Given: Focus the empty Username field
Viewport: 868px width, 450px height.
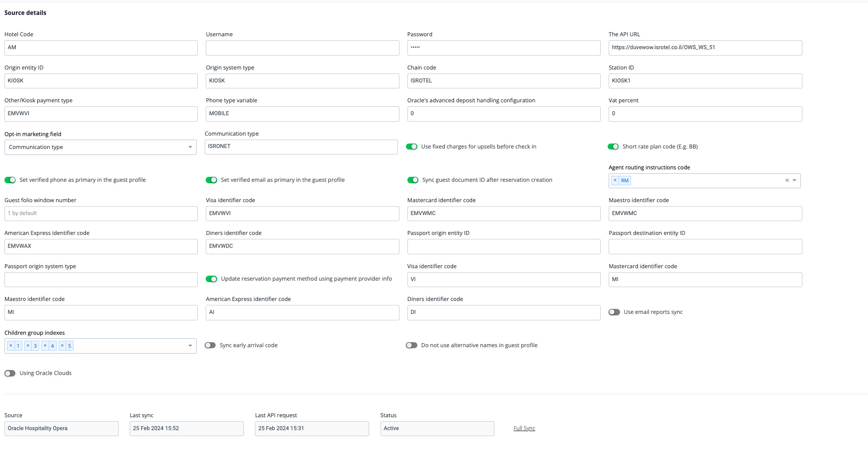Looking at the screenshot, I should point(302,48).
